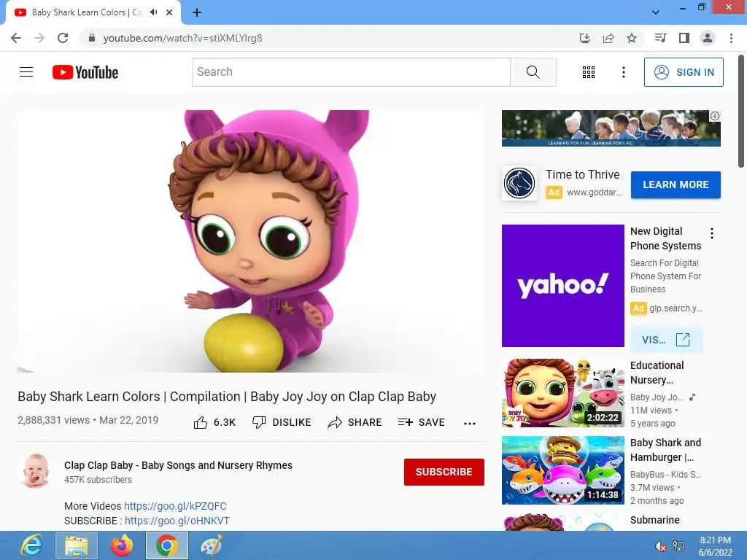Share the video via SHARE button
The height and width of the screenshot is (560, 747).
pyautogui.click(x=355, y=422)
